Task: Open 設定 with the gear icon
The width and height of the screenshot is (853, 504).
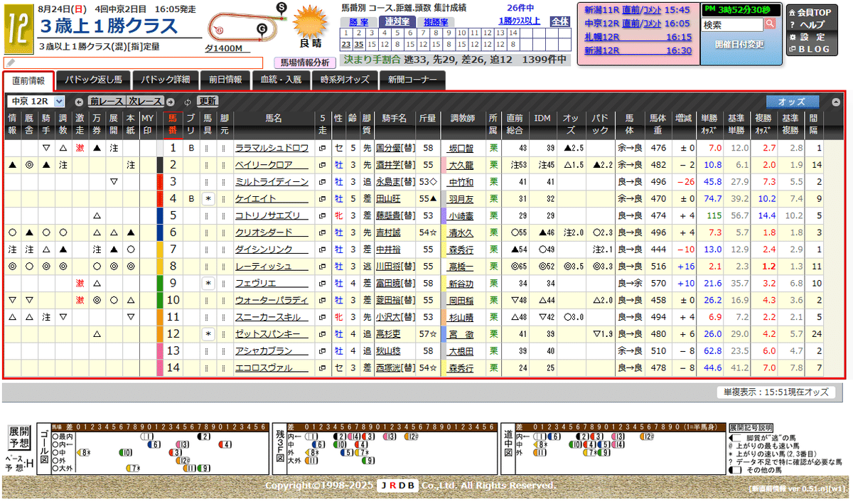Action: [792, 37]
